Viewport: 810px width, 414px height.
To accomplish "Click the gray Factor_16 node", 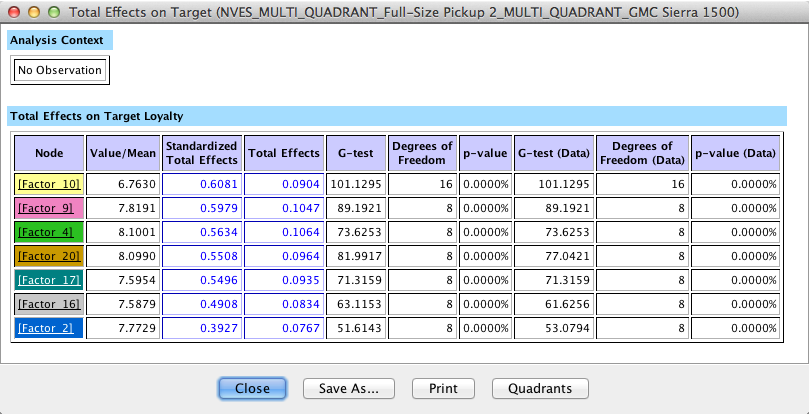I will pyautogui.click(x=49, y=304).
